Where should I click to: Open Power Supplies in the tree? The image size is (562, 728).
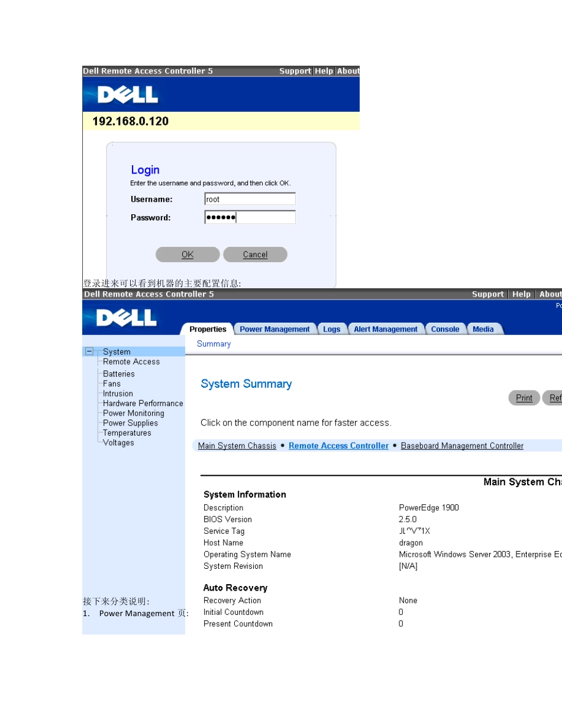pyautogui.click(x=131, y=423)
